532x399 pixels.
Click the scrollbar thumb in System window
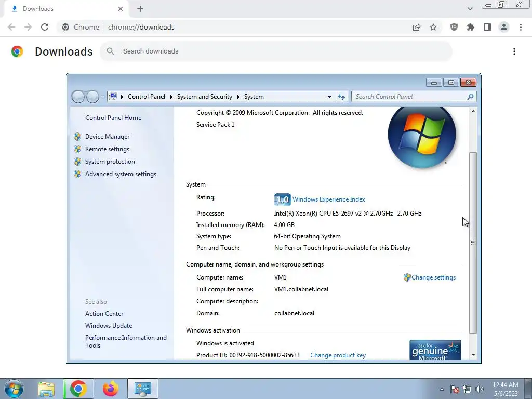(473, 243)
